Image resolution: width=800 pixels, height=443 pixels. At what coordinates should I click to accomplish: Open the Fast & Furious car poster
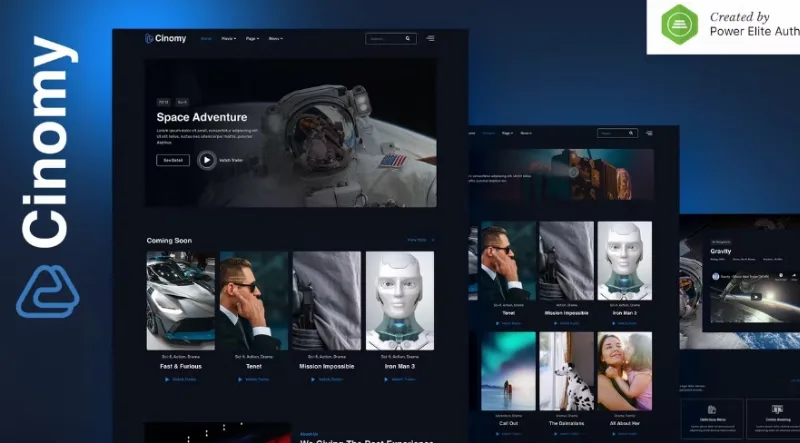[181, 301]
